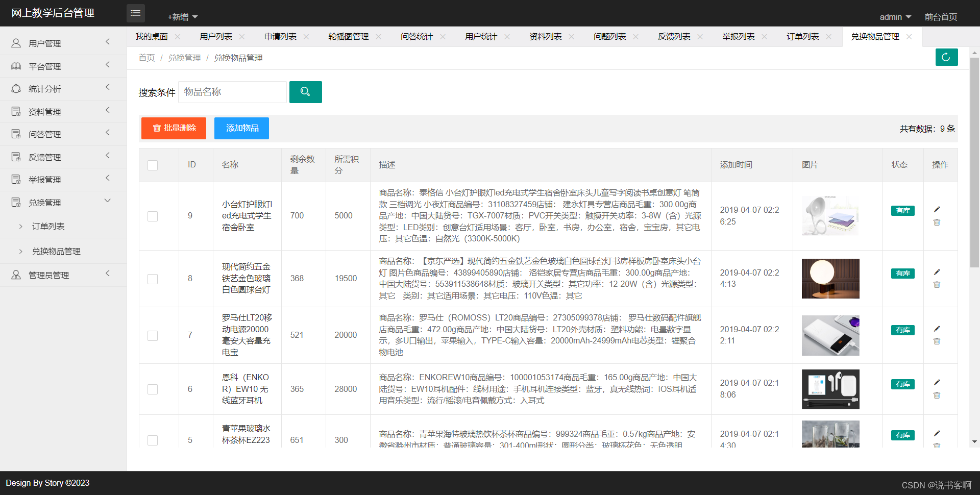Click the 批量删除 button
Image resolution: width=980 pixels, height=495 pixels.
(174, 128)
